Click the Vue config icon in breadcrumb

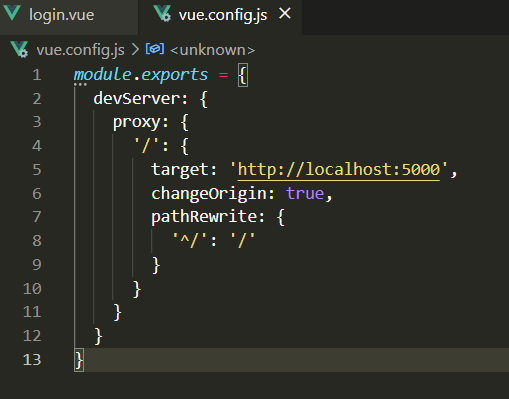19,49
